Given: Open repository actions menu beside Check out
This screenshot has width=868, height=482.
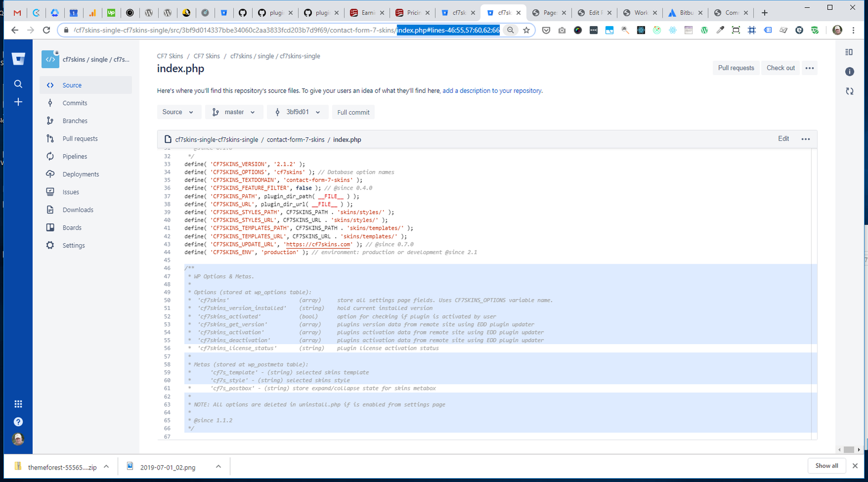Looking at the screenshot, I should click(809, 68).
